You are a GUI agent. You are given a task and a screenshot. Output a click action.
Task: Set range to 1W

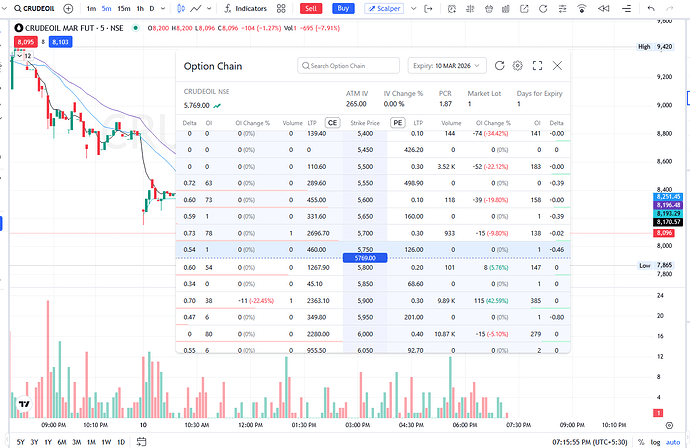click(106, 442)
